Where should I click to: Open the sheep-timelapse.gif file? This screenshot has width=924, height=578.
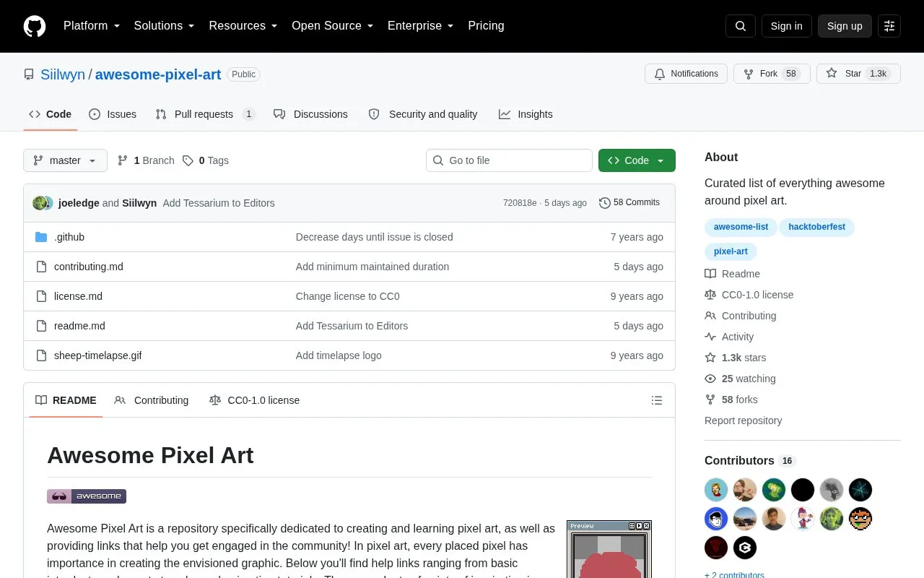[97, 355]
